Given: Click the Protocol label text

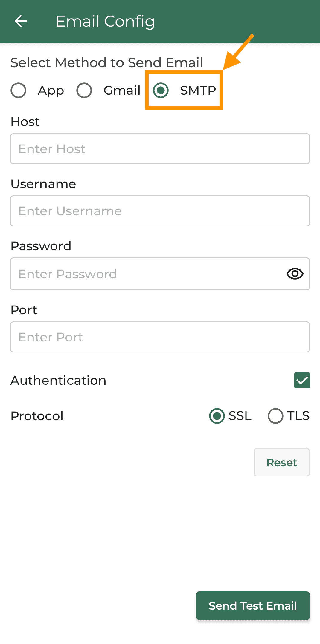Looking at the screenshot, I should pyautogui.click(x=37, y=416).
